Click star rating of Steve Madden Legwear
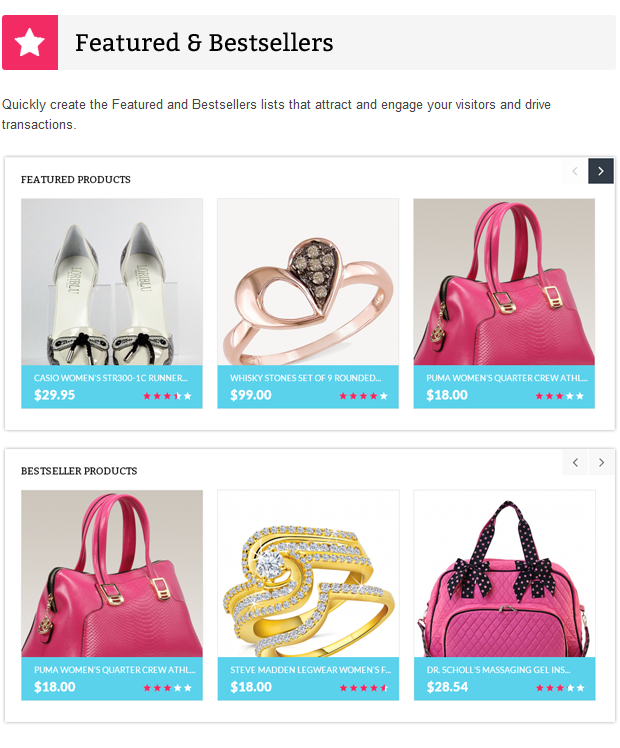This screenshot has width=620, height=748. (x=364, y=688)
